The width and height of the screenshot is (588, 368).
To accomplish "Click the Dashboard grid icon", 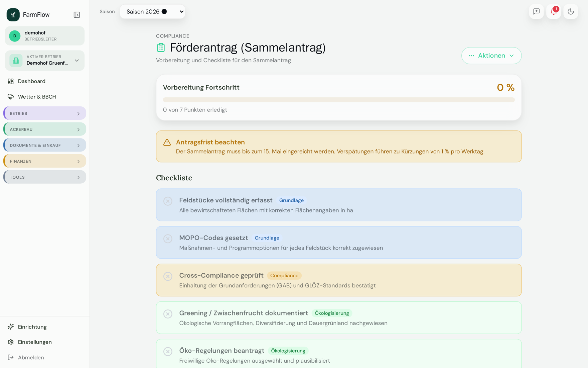I will pos(11,81).
